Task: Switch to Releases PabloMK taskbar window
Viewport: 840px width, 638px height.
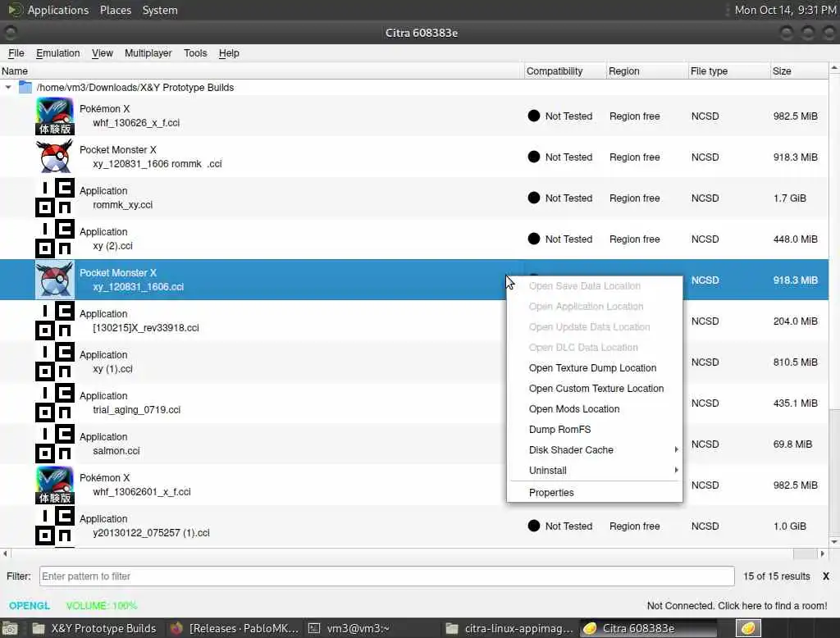Action: tap(234, 628)
